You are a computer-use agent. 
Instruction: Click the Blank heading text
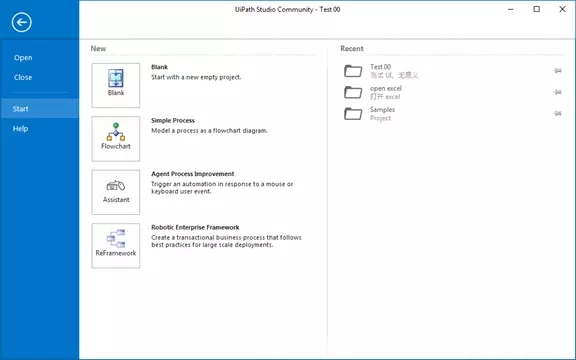coord(159,67)
